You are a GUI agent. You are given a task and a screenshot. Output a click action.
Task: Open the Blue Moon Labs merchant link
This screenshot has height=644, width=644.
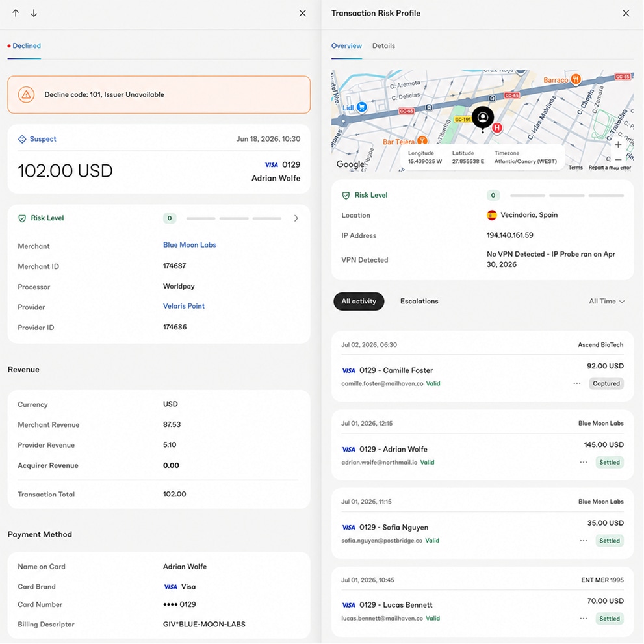pos(189,245)
